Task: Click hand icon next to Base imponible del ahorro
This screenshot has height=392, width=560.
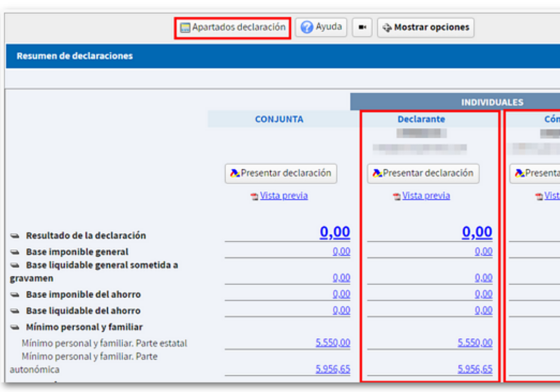Action: click(x=15, y=295)
